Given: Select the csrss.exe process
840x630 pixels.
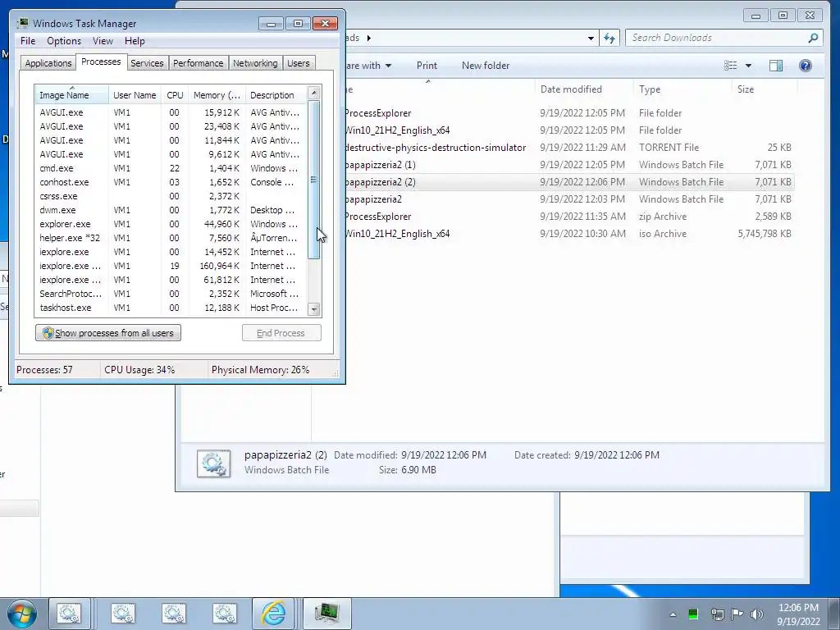Looking at the screenshot, I should coord(171,196).
